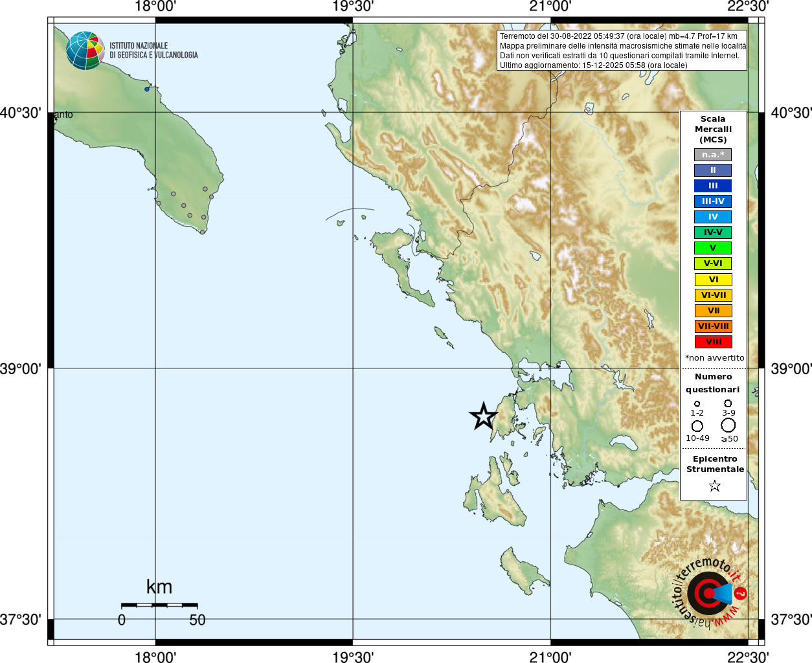Click the 1-2 questionnaires circle symbol

[x=697, y=404]
